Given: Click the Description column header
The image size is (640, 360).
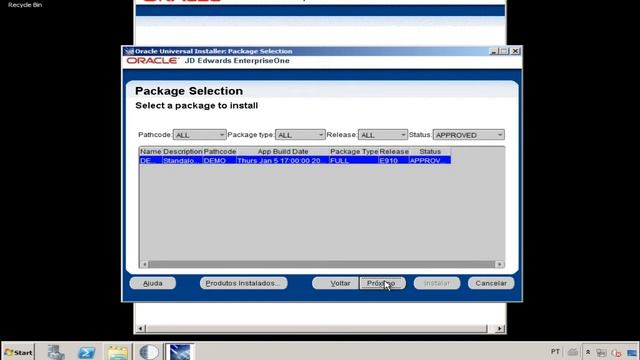Looking at the screenshot, I should 182,151.
